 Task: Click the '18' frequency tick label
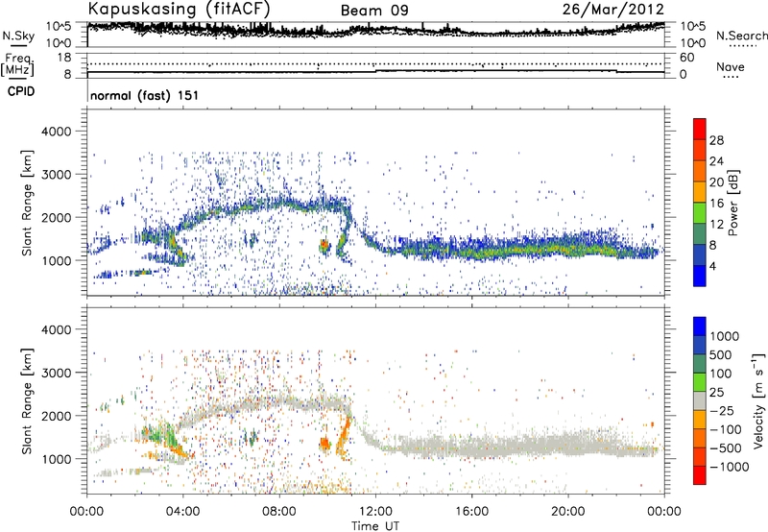coord(64,58)
